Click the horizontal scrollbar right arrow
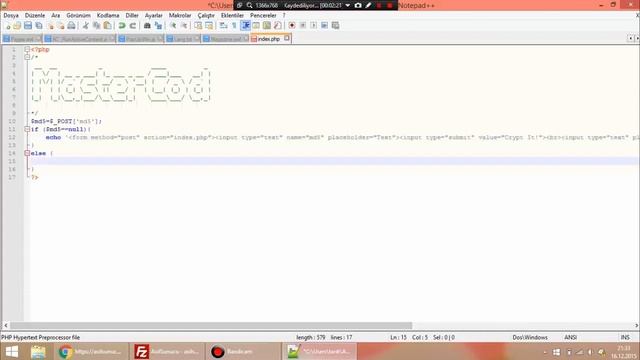The width and height of the screenshot is (640, 360). click(636, 326)
